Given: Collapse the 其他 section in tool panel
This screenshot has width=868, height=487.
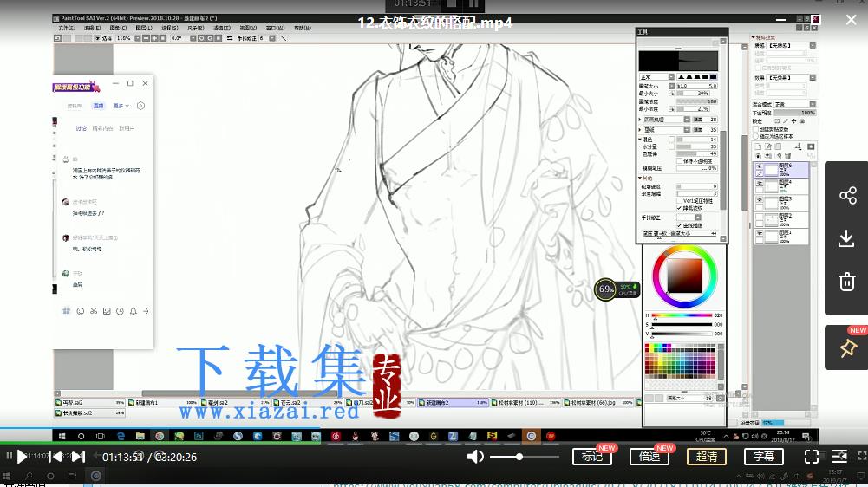Looking at the screenshot, I should click(640, 179).
